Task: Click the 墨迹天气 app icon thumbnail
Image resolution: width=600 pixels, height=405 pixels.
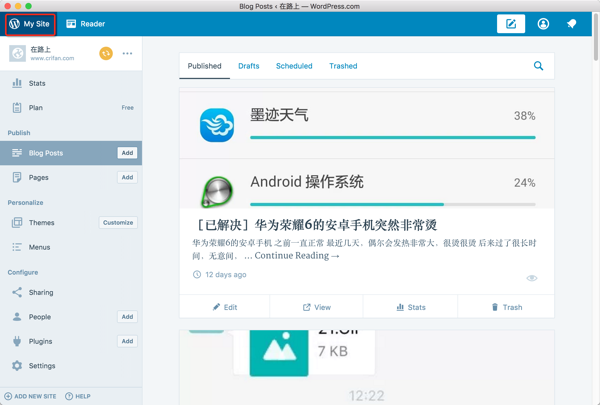Action: [x=217, y=125]
